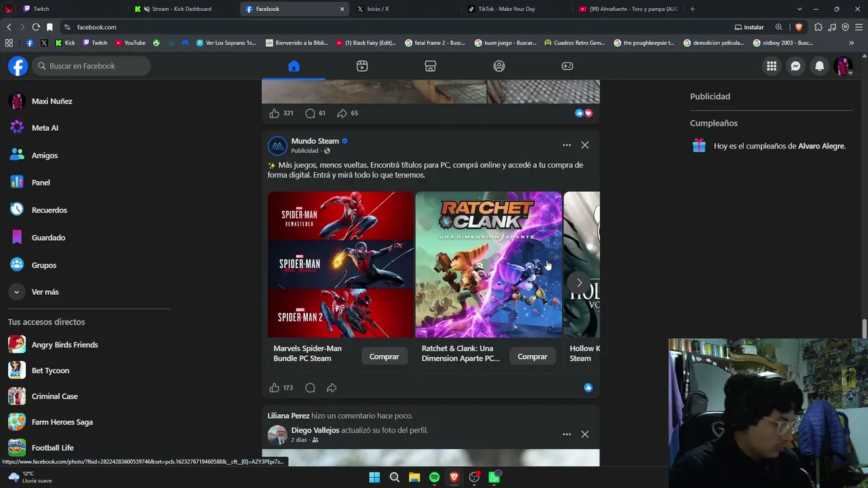Open Spotify from the taskbar
Viewport: 868px width, 488px height.
(435, 477)
